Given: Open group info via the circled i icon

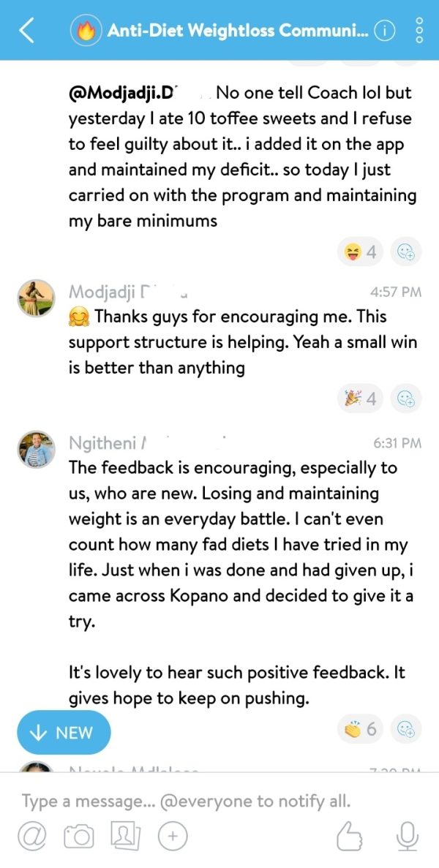Looking at the screenshot, I should tap(384, 31).
